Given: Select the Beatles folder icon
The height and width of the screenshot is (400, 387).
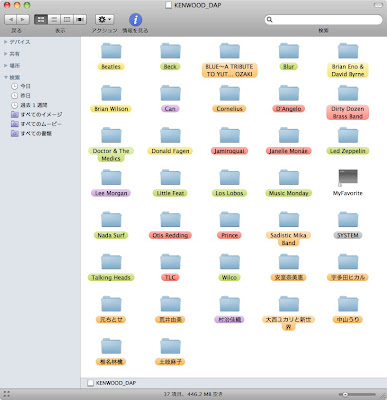Looking at the screenshot, I should pyautogui.click(x=111, y=51).
